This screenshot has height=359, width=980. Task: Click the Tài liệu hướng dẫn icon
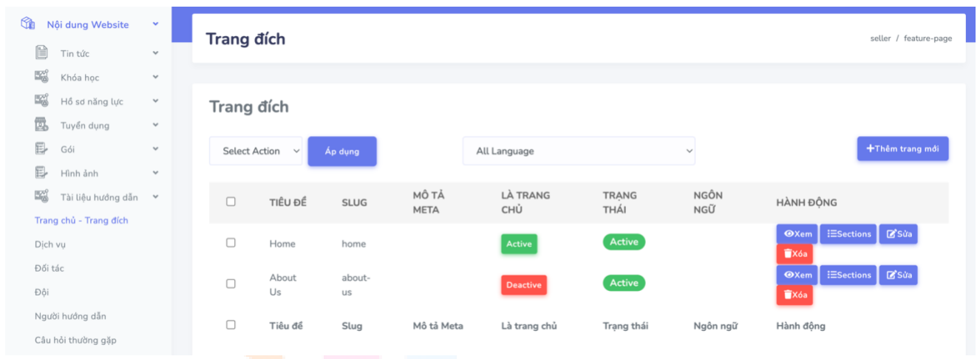coord(42,196)
